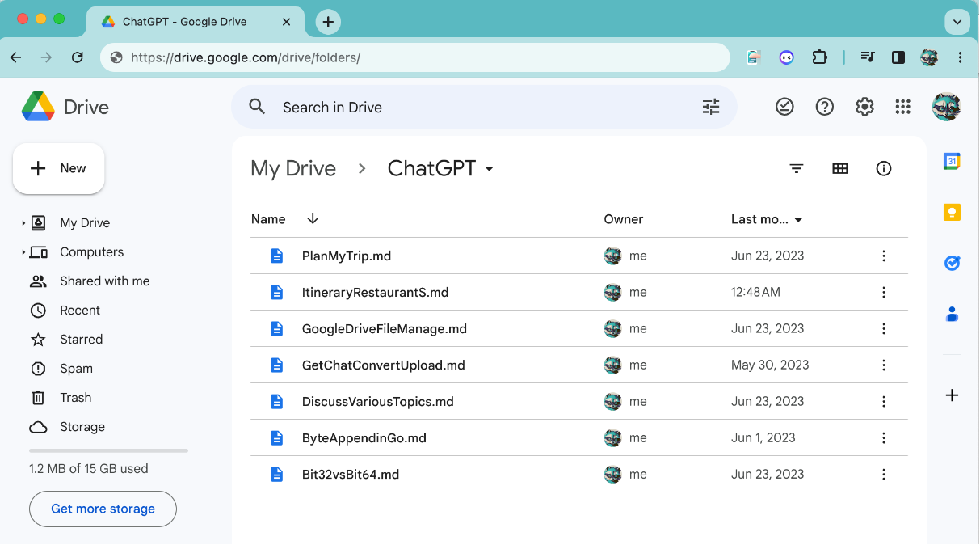Open more actions for GetChatConvertUpload.md

(884, 365)
